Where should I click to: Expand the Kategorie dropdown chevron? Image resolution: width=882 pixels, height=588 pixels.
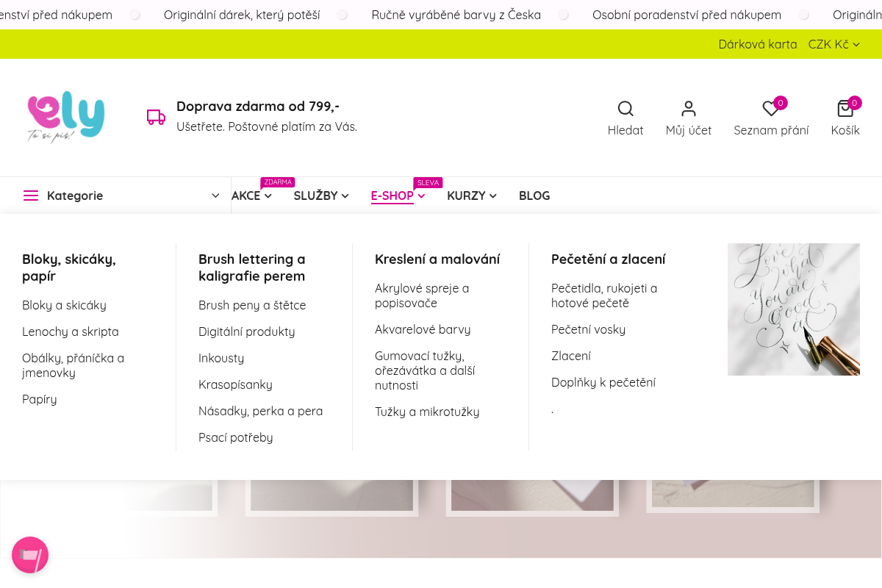point(215,196)
